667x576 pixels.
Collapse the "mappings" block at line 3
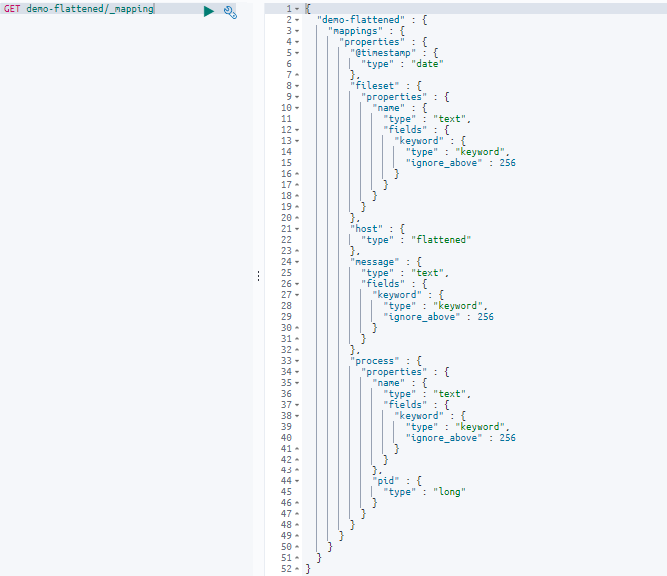pyautogui.click(x=297, y=31)
